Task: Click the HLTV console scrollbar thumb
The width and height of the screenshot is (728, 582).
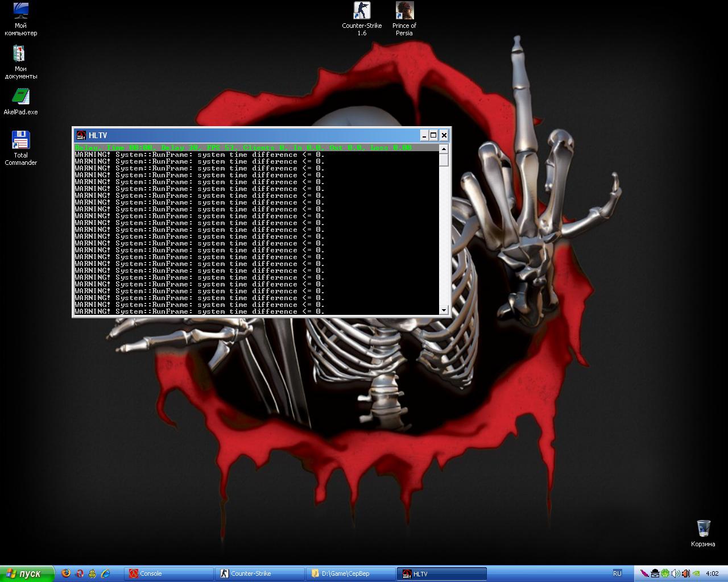Action: (x=444, y=160)
